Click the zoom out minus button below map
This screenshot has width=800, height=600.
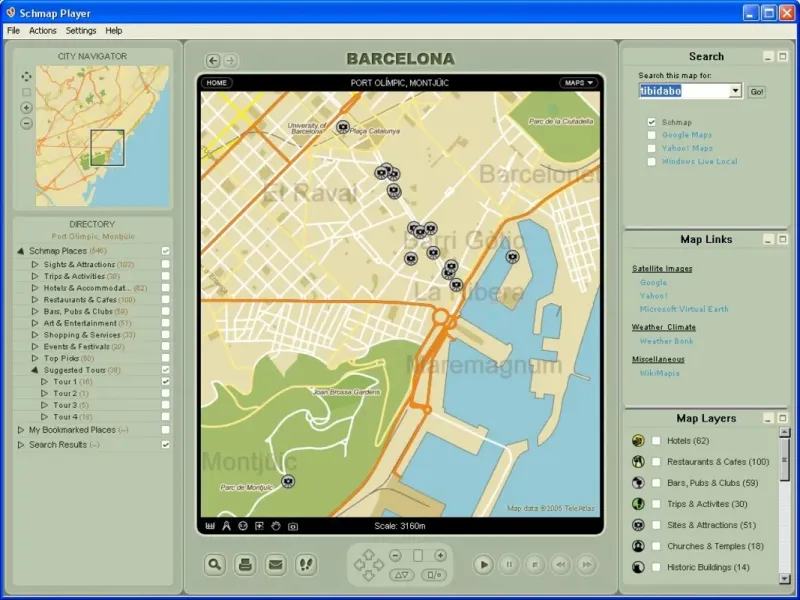tap(395, 556)
